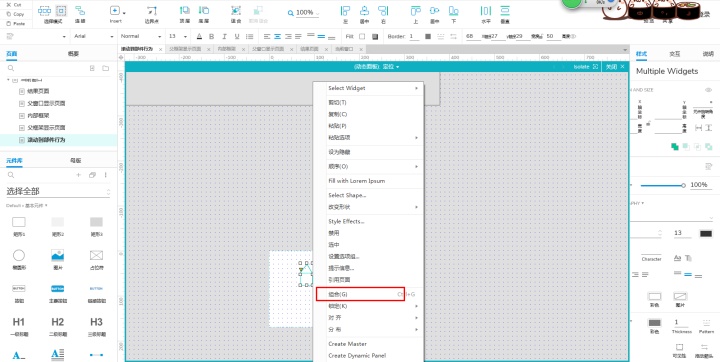
Task: Click the H1 heading widget thumbnail
Action: tap(19, 322)
